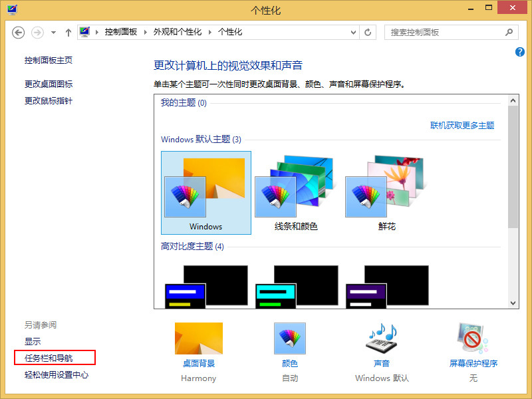Open 更改鼠标指针 link

[49, 101]
